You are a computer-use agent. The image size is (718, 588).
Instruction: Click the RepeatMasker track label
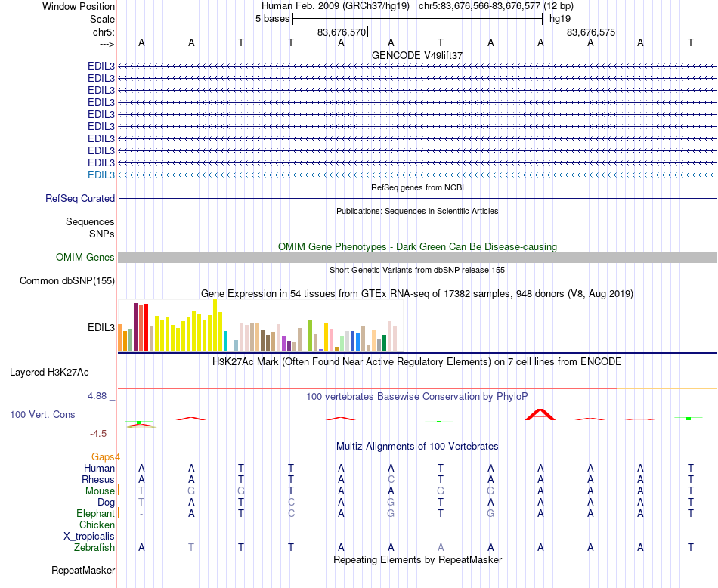[83, 570]
